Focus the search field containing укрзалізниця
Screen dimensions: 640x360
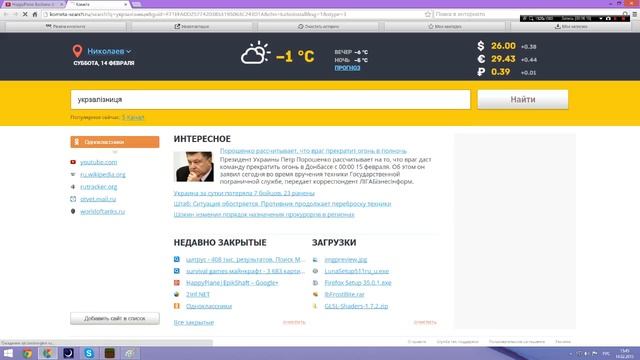pyautogui.click(x=270, y=100)
